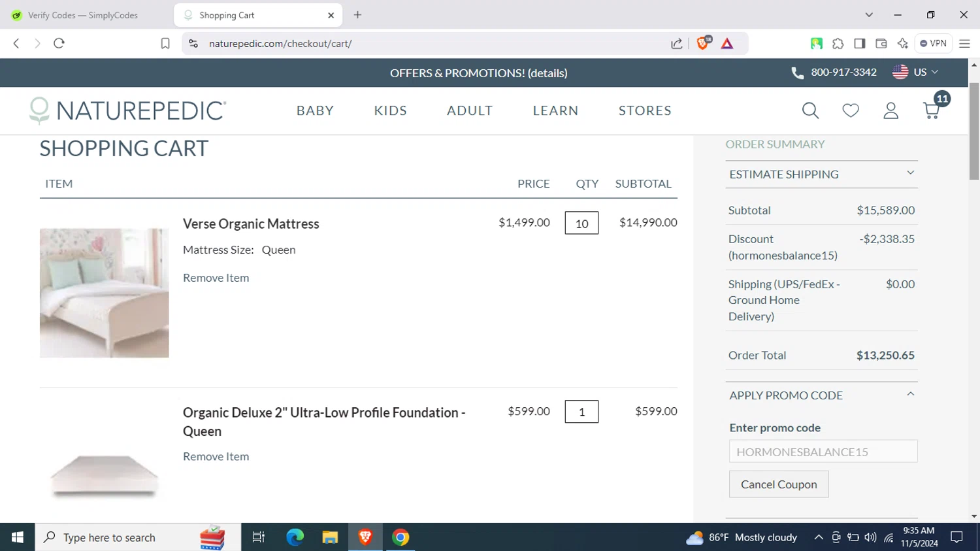Click the Foundation product image

(x=105, y=475)
